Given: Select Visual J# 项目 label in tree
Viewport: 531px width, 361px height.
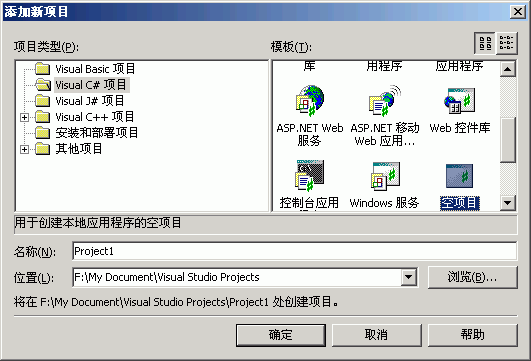Looking at the screenshot, I should pos(90,101).
